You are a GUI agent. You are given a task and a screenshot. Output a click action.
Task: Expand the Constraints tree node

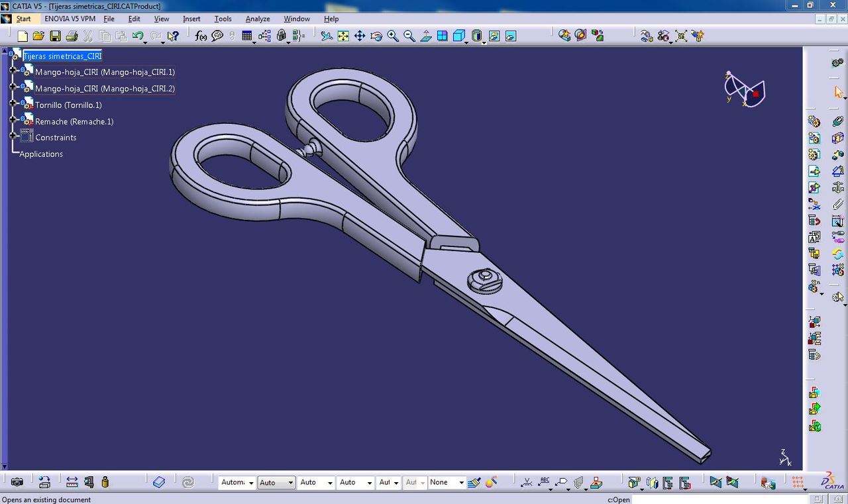13,136
